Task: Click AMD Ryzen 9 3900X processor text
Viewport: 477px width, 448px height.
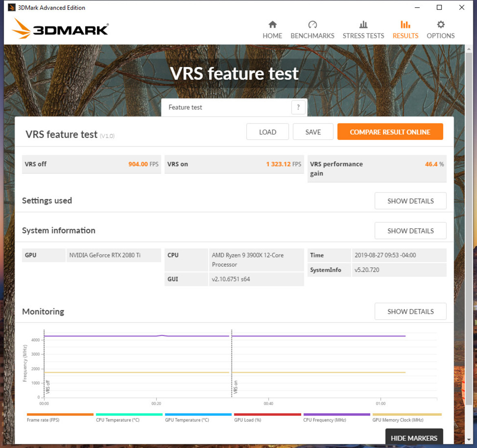Action: [247, 260]
